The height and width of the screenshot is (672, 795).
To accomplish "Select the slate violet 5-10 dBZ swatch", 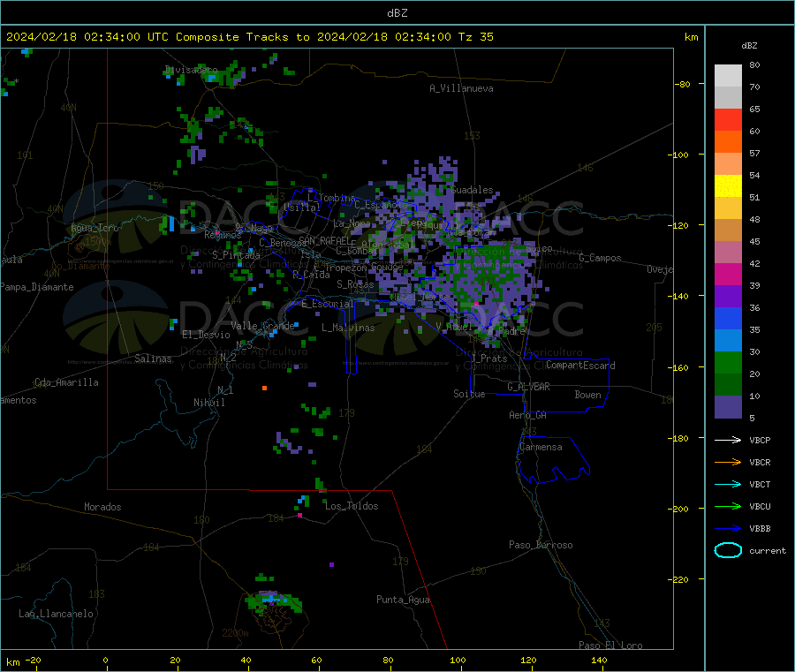I will (728, 406).
